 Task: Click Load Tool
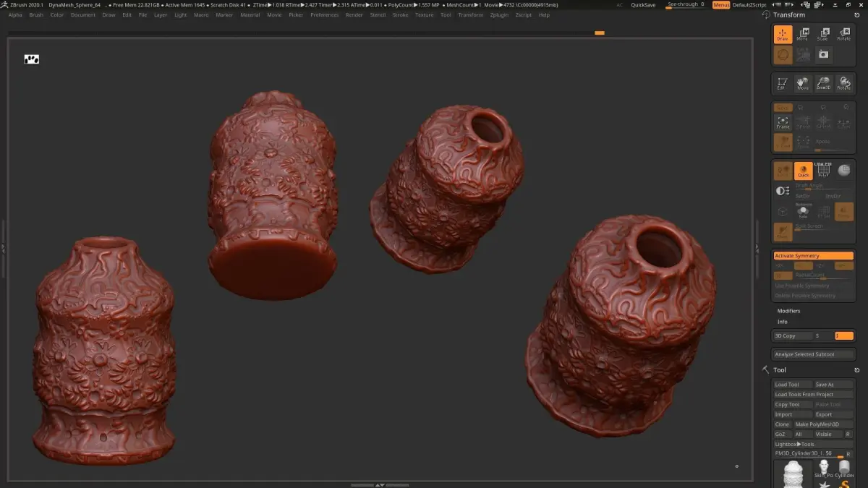[x=793, y=385]
